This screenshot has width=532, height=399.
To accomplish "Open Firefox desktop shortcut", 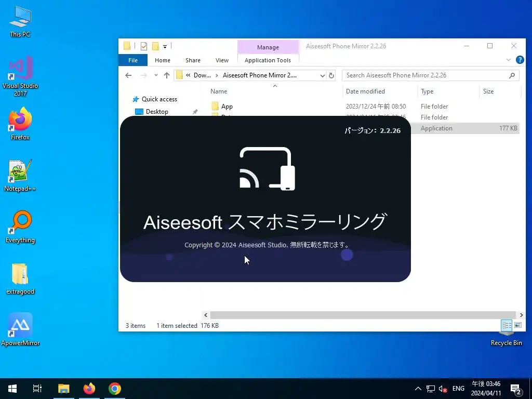I will [x=20, y=124].
